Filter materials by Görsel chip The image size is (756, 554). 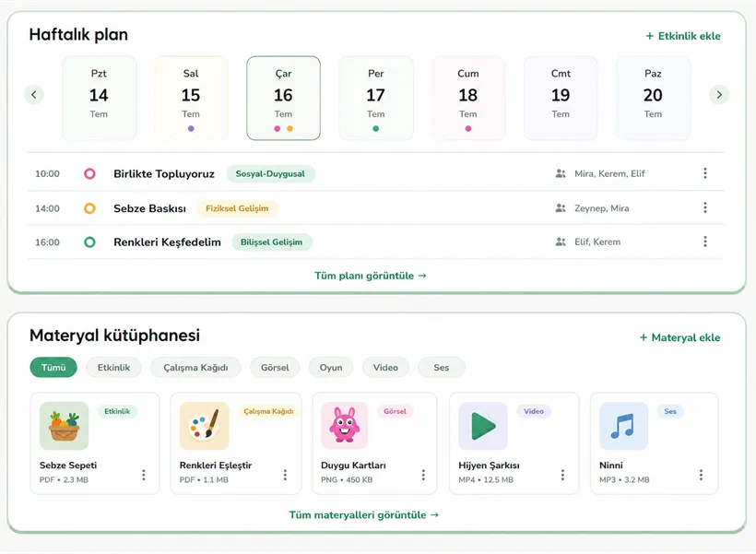[x=275, y=368]
